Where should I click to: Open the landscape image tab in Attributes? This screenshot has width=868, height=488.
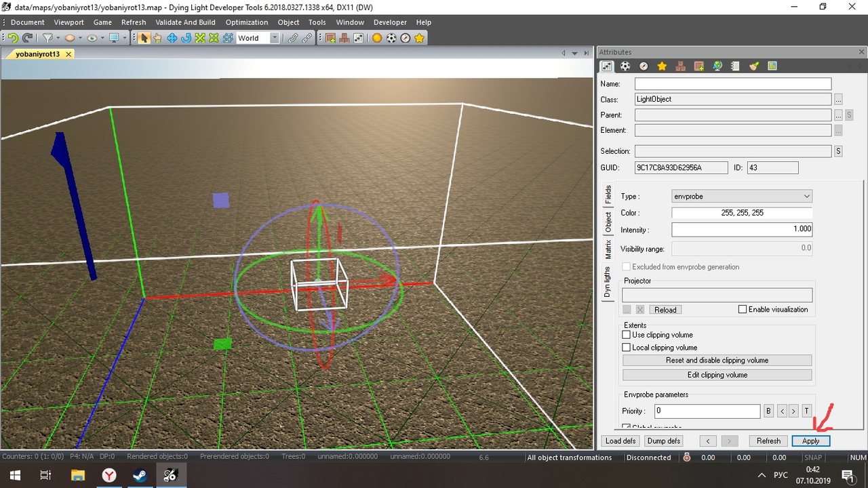click(772, 66)
